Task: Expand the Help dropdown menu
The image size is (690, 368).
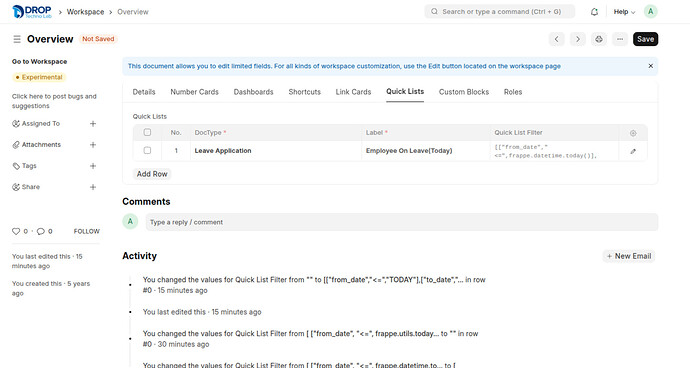Action: 624,12
